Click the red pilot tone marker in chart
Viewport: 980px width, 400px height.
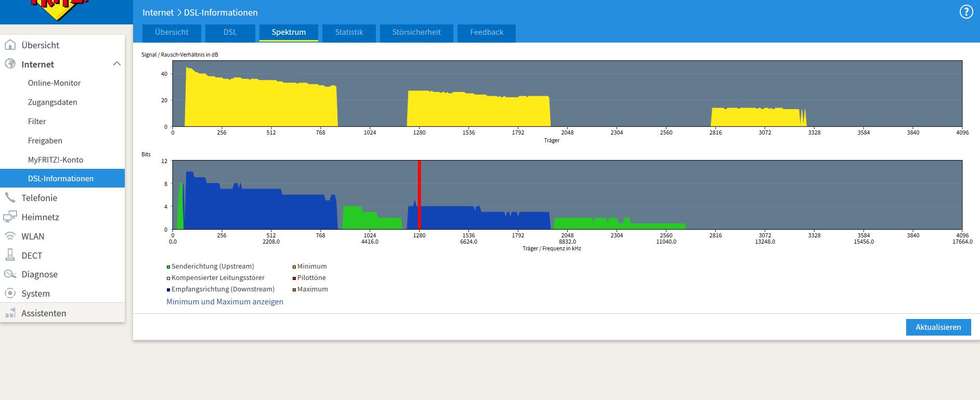pos(419,195)
